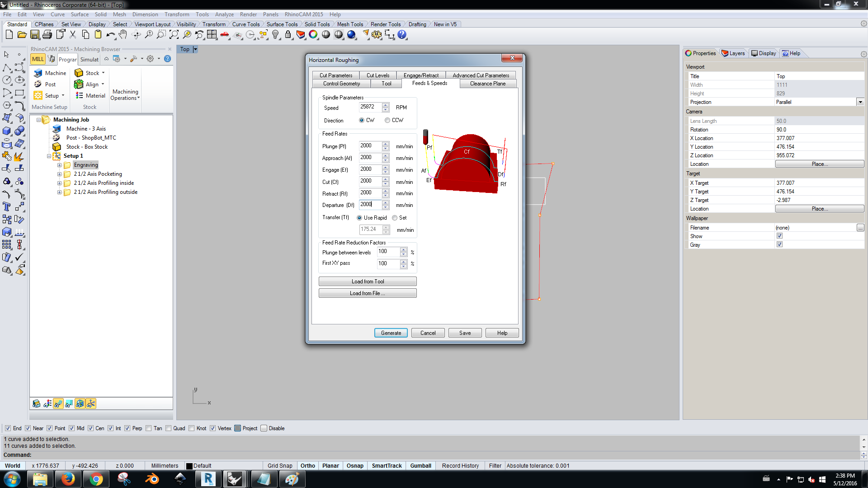Expand 2 1/2 Axis Profiling inside node
Viewport: 868px width, 488px height.
click(59, 183)
